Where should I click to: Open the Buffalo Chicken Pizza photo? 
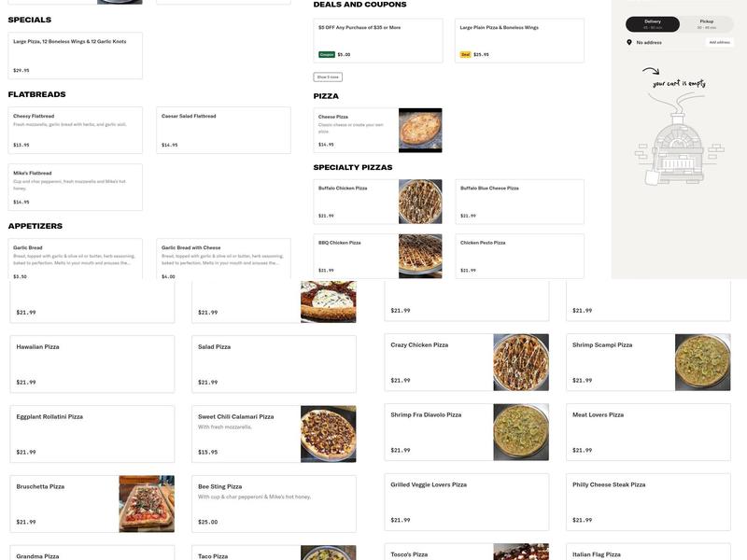(x=420, y=202)
